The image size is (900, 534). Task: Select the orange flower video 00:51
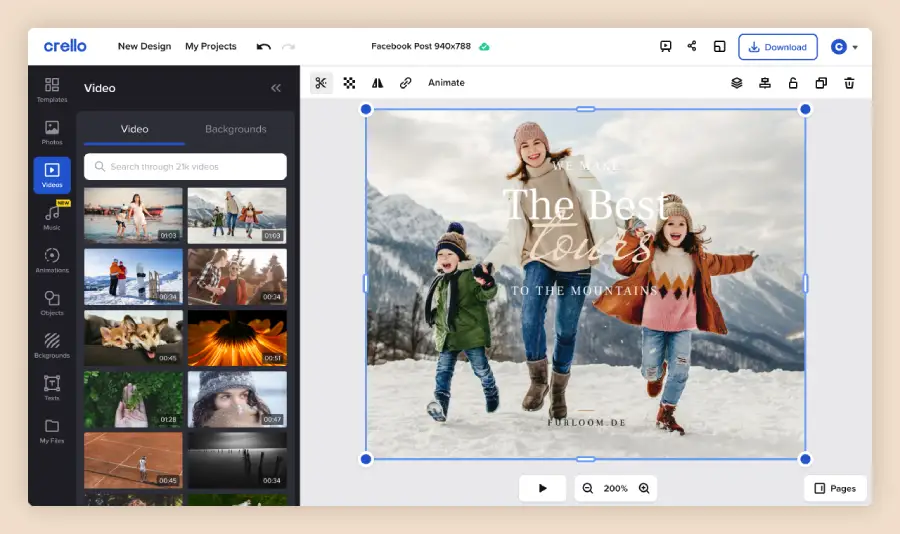237,338
